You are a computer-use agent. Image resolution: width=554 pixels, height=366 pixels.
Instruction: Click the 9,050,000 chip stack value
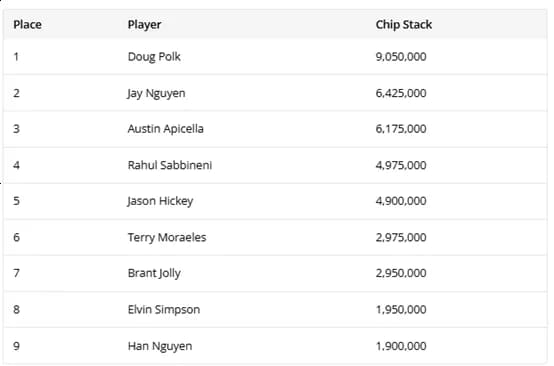click(x=401, y=57)
